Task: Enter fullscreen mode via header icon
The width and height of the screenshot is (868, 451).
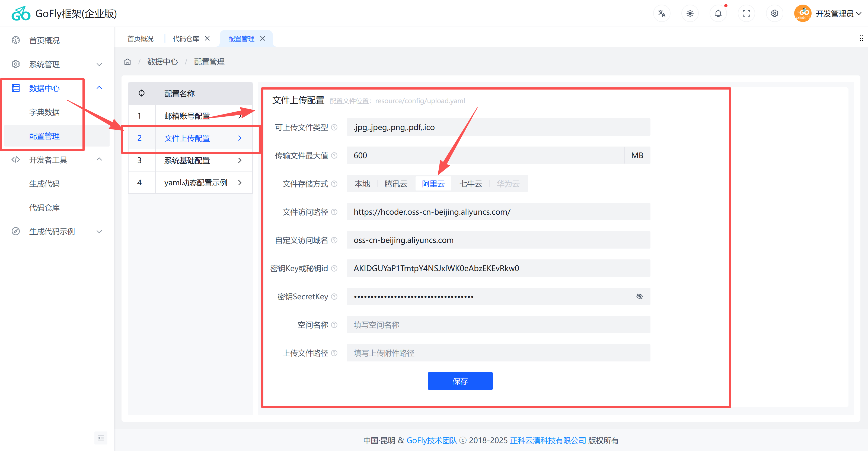Action: (x=746, y=14)
